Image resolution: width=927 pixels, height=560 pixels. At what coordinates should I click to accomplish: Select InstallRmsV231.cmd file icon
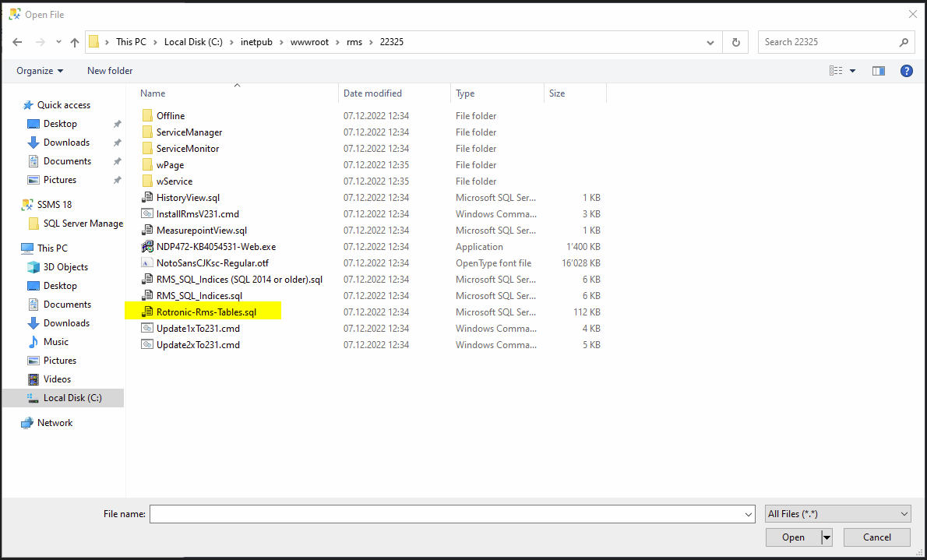(x=147, y=214)
